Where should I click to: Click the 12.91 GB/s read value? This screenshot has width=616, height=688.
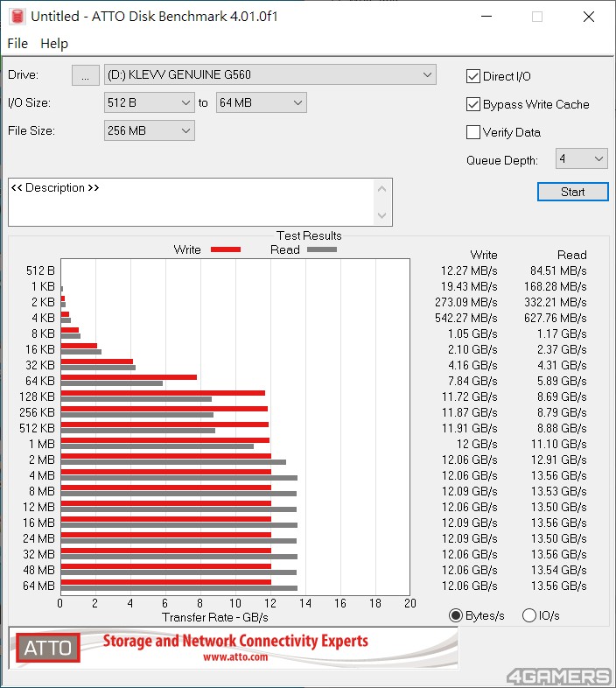pyautogui.click(x=558, y=460)
